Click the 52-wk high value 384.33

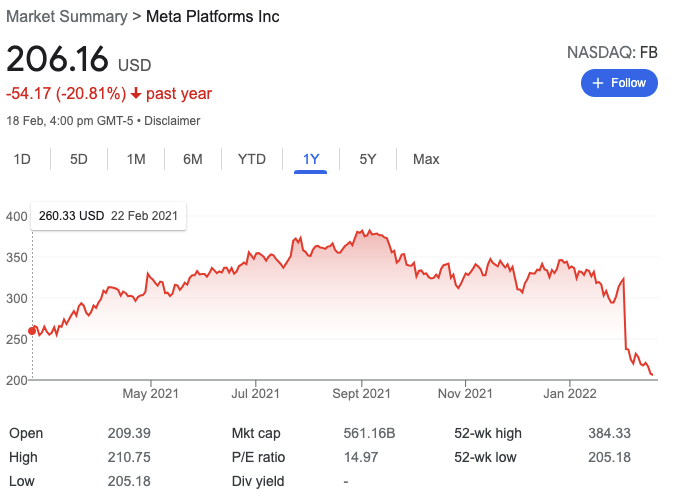click(608, 434)
